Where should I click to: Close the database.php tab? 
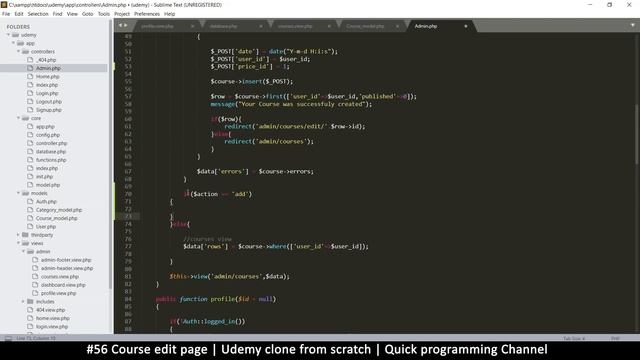click(261, 26)
